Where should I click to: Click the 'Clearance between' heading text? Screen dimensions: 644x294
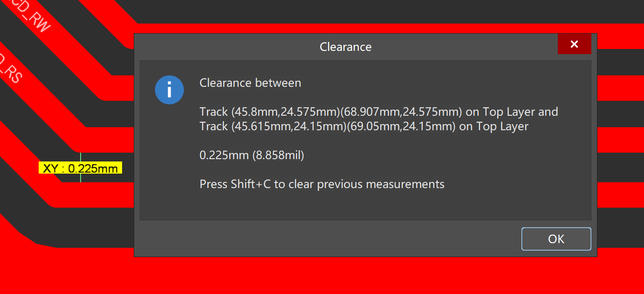coord(250,83)
